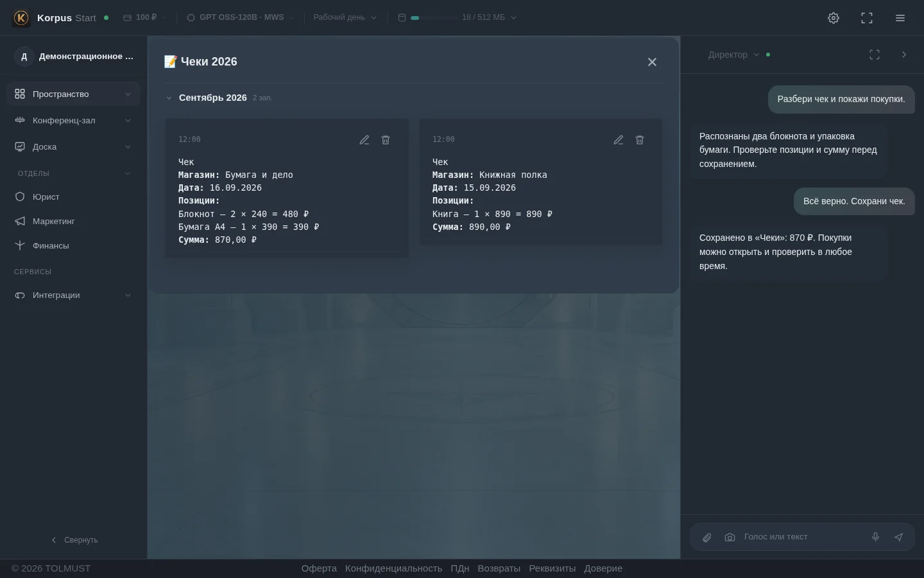Click the Korpus logo icon
This screenshot has width=924, height=578.
tap(21, 18)
